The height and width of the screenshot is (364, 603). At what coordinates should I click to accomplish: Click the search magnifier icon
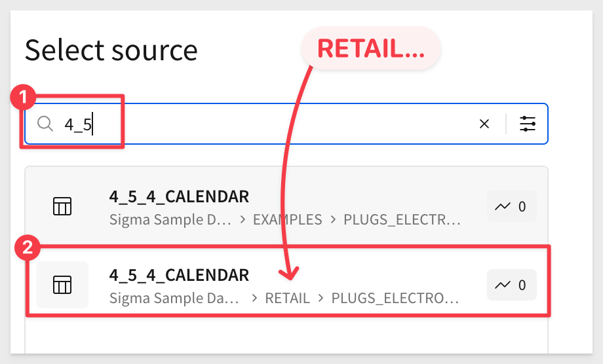click(x=45, y=124)
